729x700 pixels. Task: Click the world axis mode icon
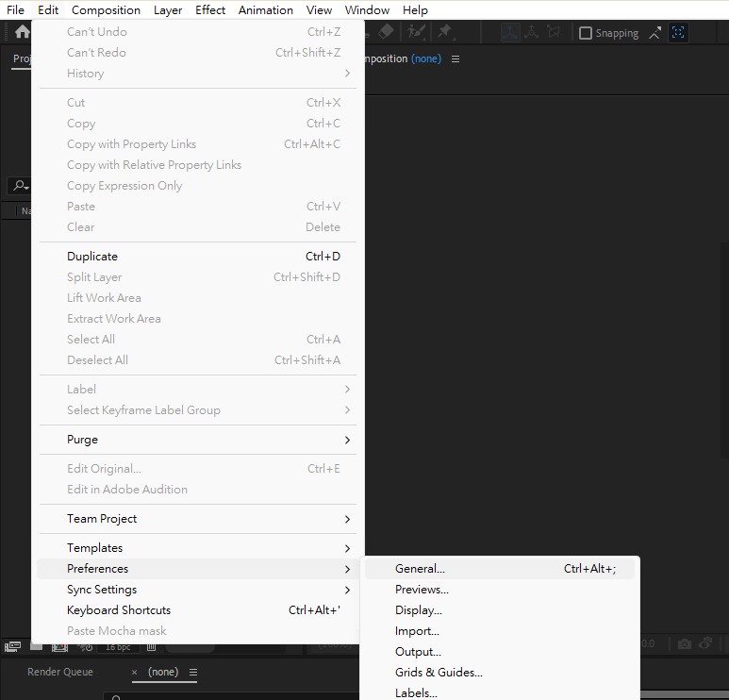click(532, 33)
